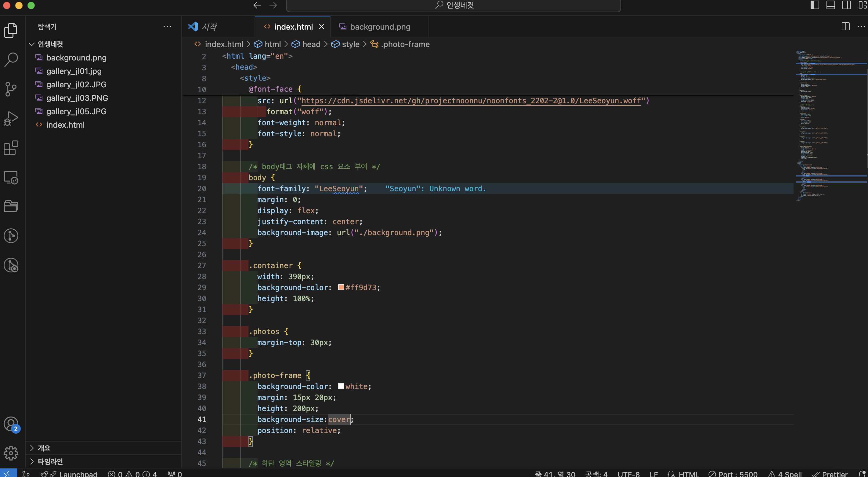Screen dimensions: 868x477
Task: Open color picker for #ff9d73 swatch
Action: pos(341,287)
